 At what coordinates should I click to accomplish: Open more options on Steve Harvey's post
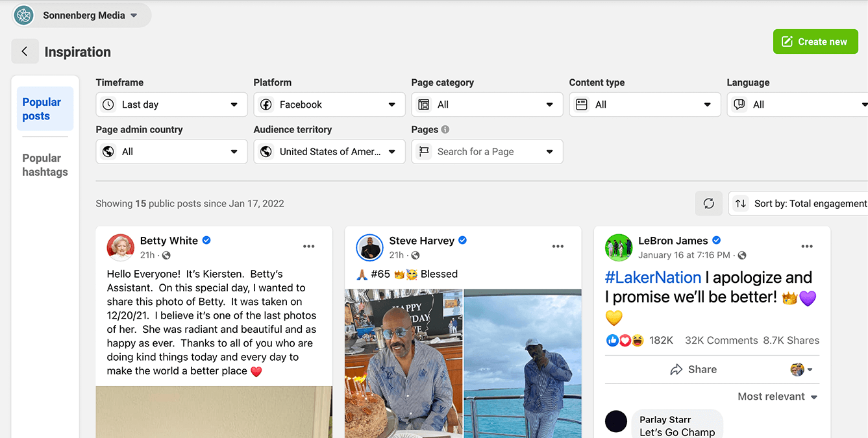pyautogui.click(x=558, y=247)
